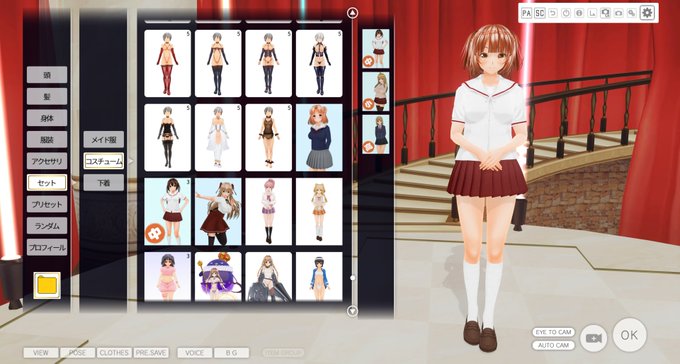Select the ランダム category
This screenshot has height=364, width=680.
(47, 226)
